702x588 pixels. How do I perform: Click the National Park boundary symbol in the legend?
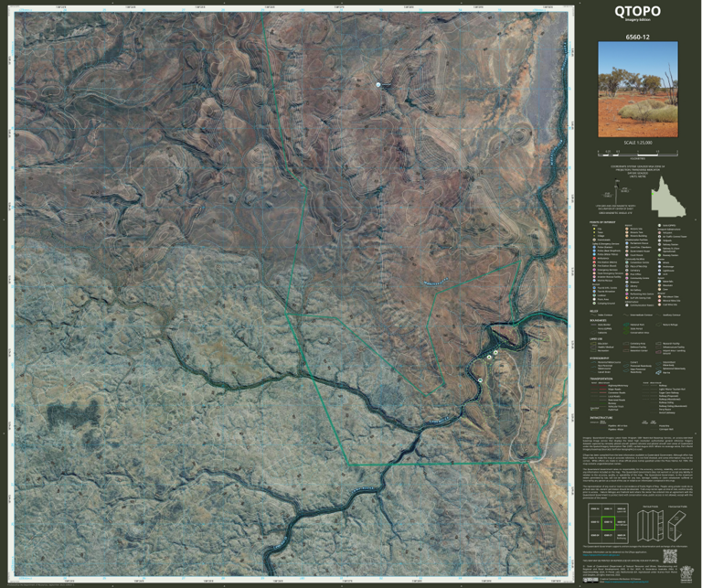click(626, 325)
